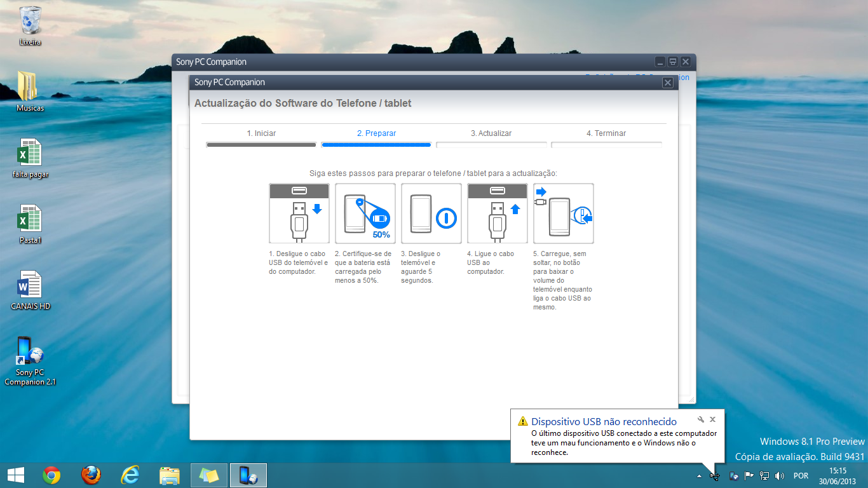The height and width of the screenshot is (488, 868).
Task: Click the power off phone illustration
Action: 431,213
